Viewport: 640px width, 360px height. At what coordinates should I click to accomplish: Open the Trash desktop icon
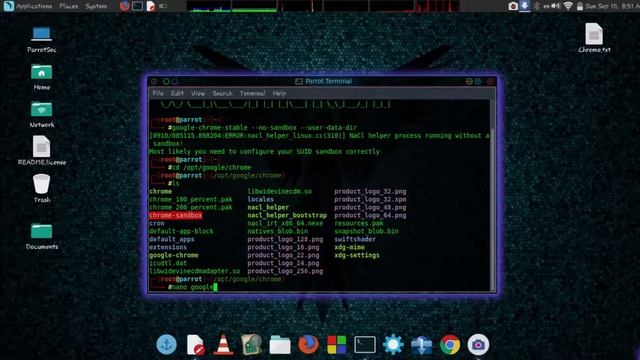coord(42,188)
